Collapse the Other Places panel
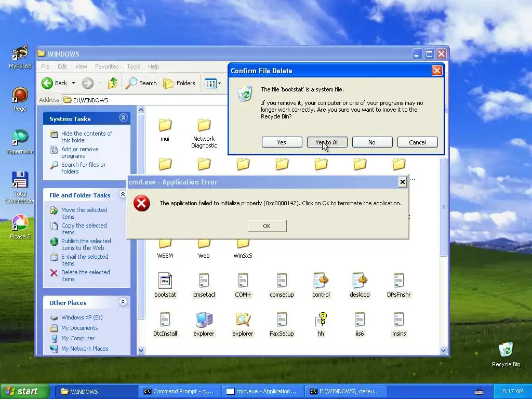 [x=123, y=302]
